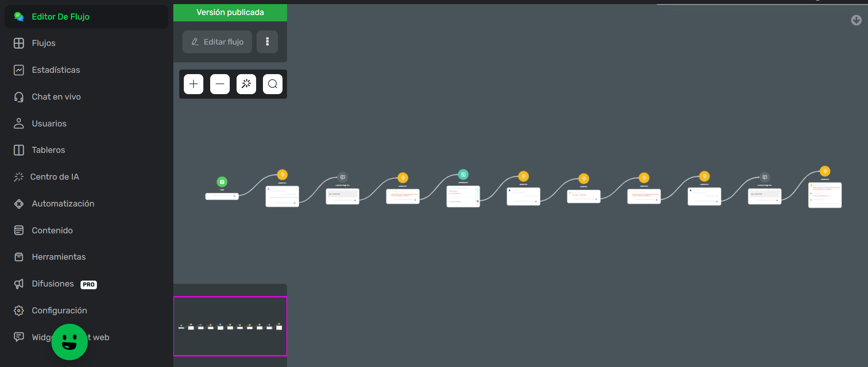Open the Widget chat web icon

(x=19, y=337)
